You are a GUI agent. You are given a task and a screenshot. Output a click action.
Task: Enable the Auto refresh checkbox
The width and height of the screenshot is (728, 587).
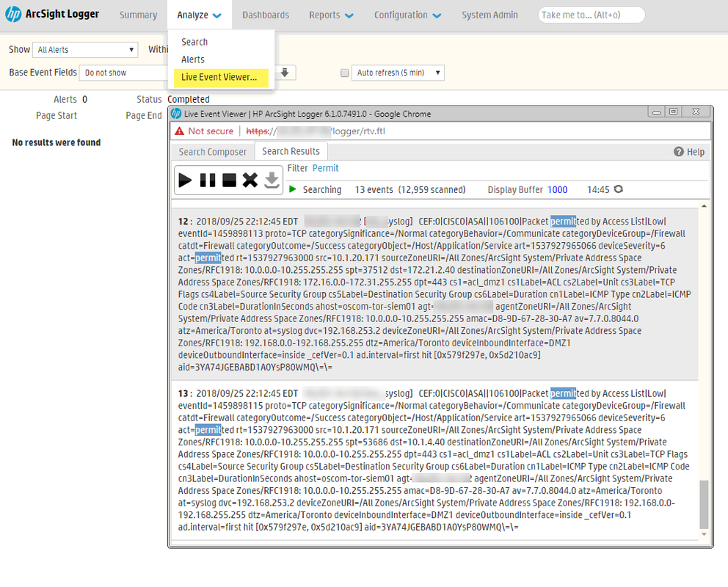tap(344, 73)
